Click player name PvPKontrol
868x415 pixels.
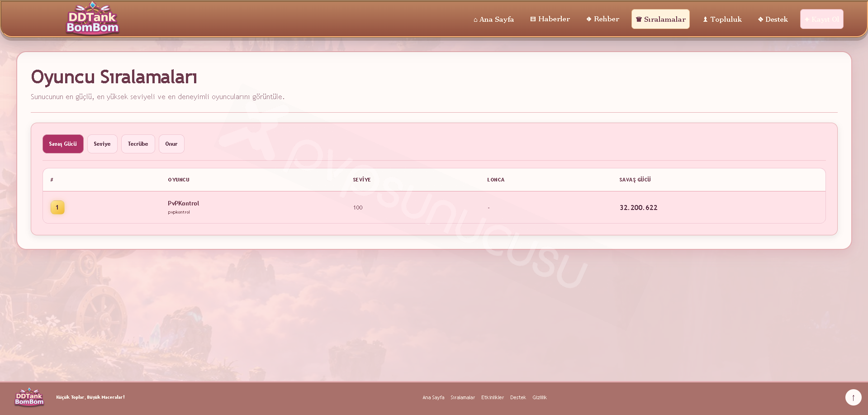click(183, 203)
